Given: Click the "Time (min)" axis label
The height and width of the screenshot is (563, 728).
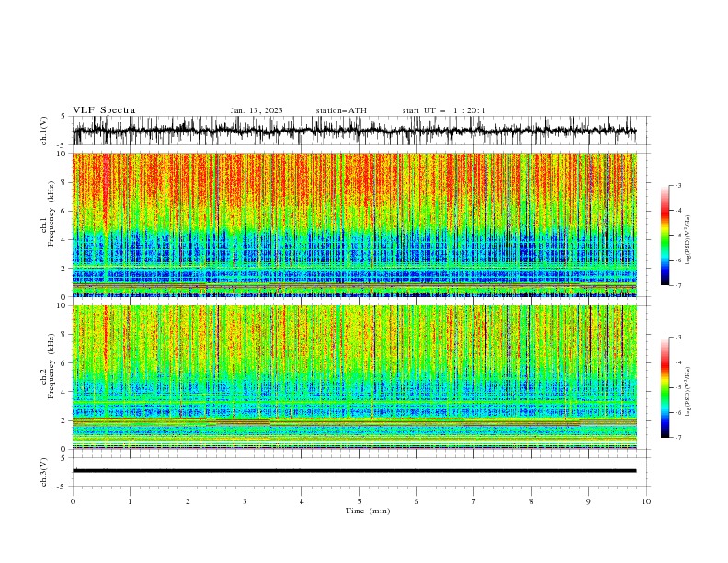Looking at the screenshot, I should [x=368, y=511].
